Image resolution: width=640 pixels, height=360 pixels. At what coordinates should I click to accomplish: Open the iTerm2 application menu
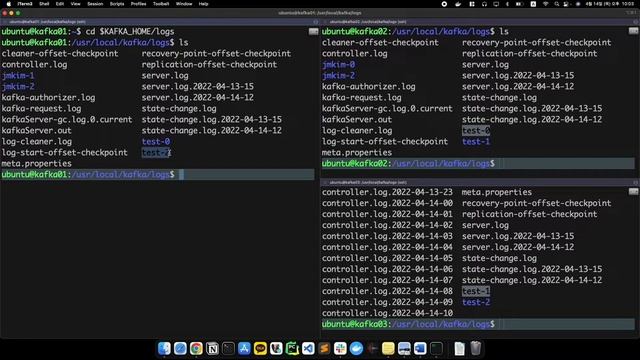click(25, 4)
